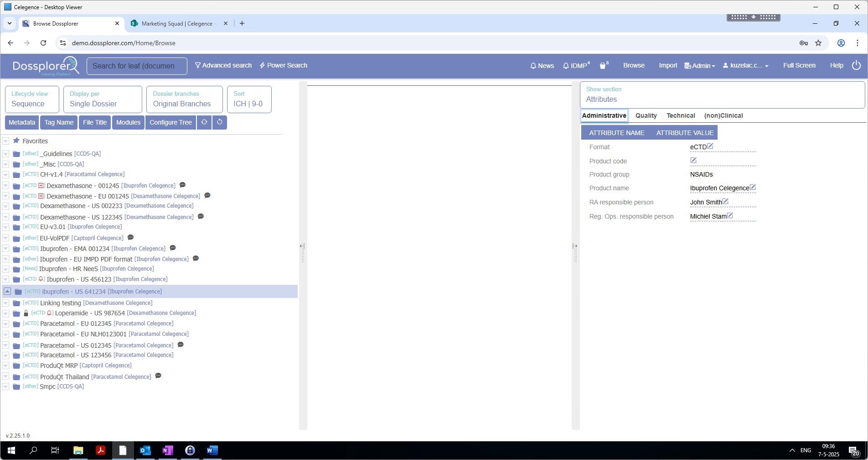Open comment bubble for Ibuprofen - EU IMPD PDF format

tap(196, 258)
